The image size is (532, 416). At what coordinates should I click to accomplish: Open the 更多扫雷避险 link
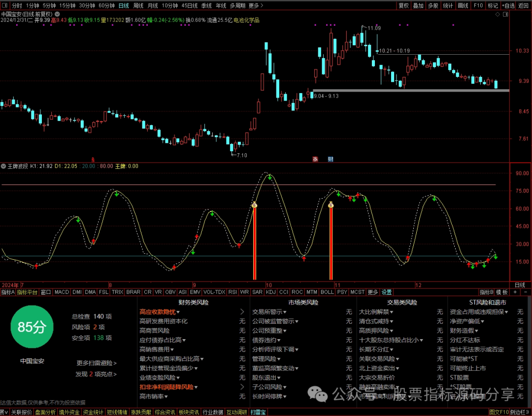coord(97,363)
